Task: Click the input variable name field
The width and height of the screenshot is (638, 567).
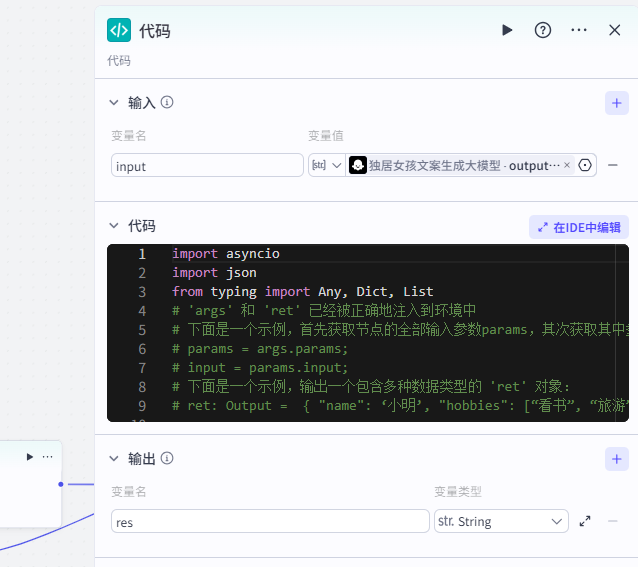Action: pyautogui.click(x=207, y=165)
